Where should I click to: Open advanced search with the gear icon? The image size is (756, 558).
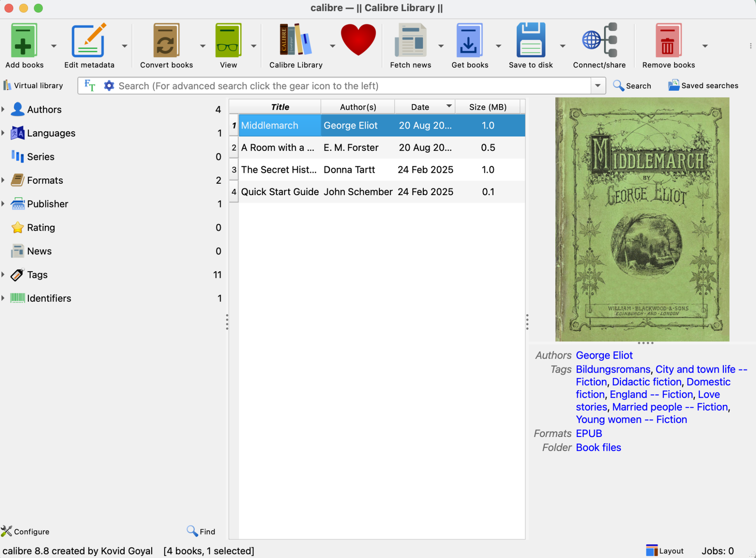pos(109,86)
